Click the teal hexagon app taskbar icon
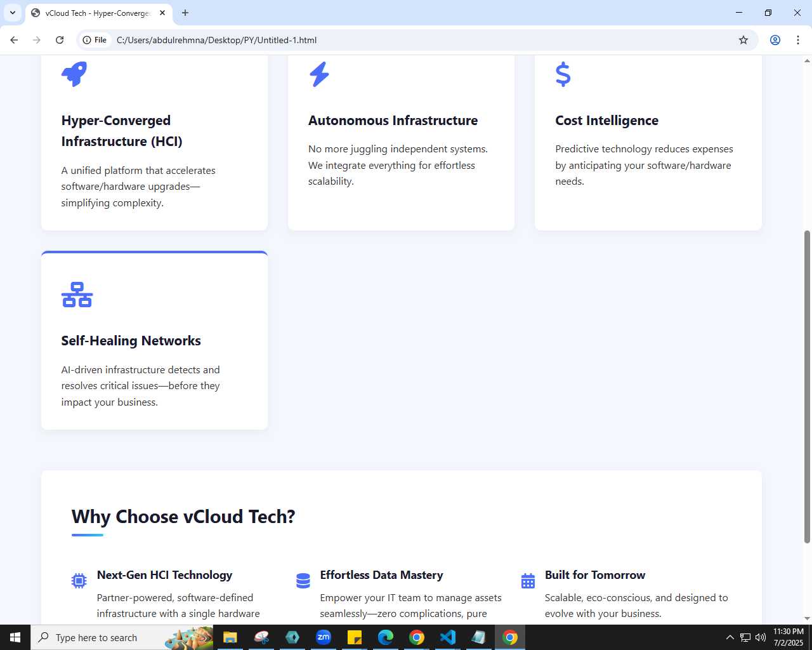This screenshot has width=812, height=650. (x=292, y=637)
